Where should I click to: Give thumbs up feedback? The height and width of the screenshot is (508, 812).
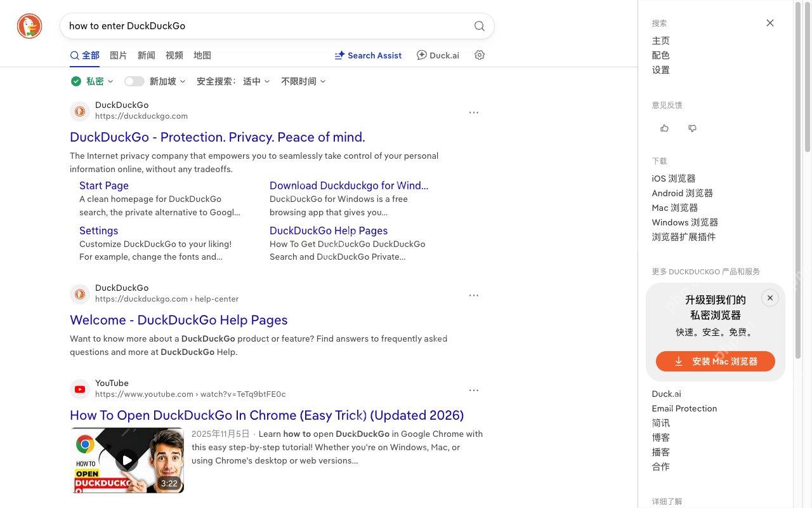coord(665,128)
